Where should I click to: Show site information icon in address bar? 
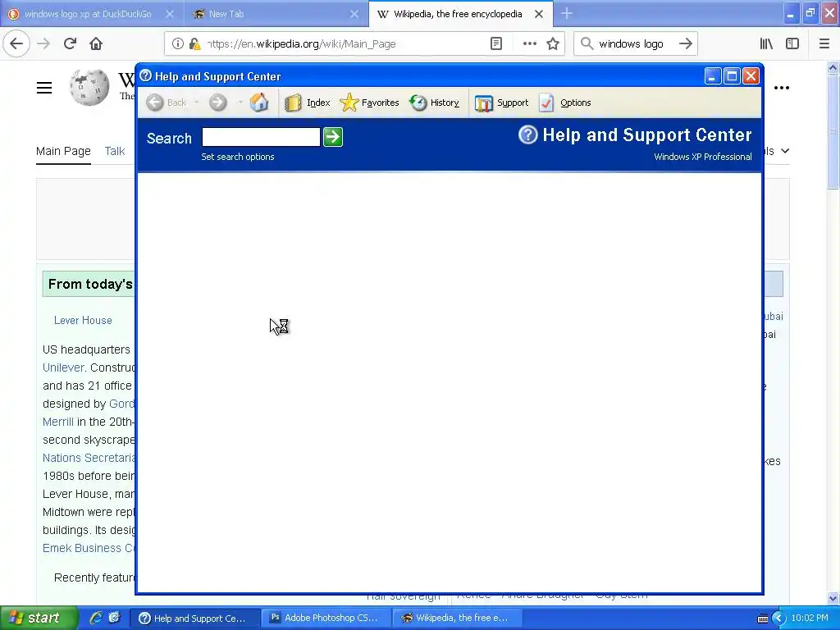click(x=178, y=43)
